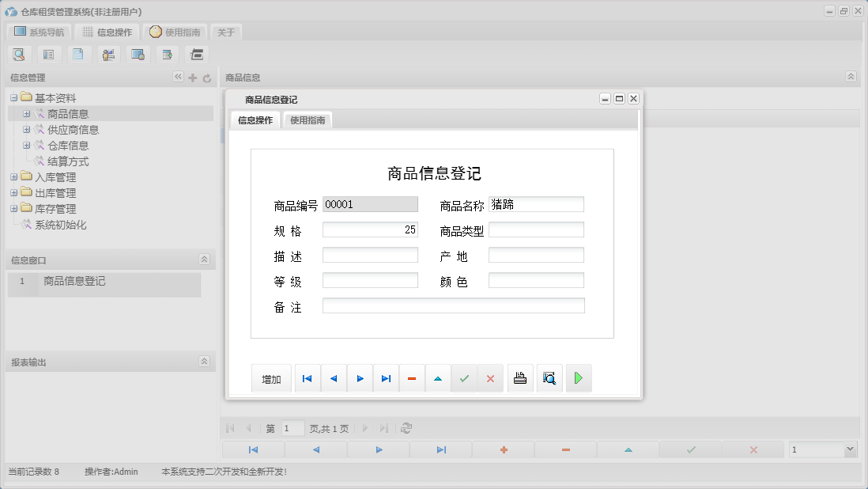Image resolution: width=868 pixels, height=489 pixels.
Task: Collapse the 基本资料 folder
Action: [14, 97]
